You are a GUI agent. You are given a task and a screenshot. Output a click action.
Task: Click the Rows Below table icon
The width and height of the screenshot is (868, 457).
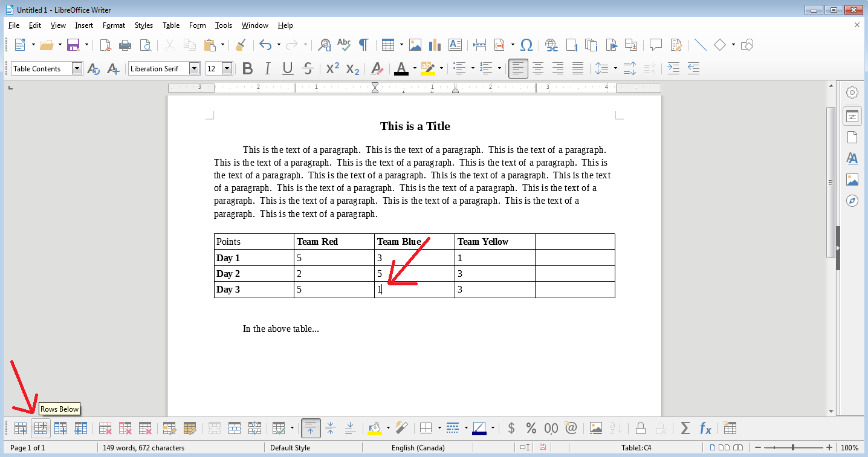point(40,429)
